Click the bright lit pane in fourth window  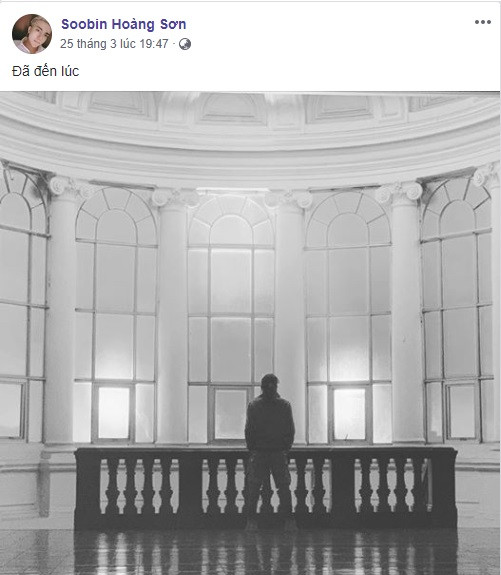pos(350,414)
